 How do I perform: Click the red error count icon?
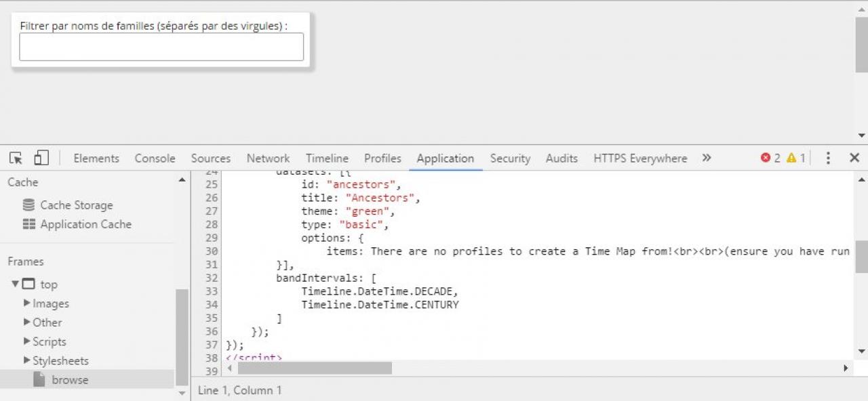tap(766, 158)
